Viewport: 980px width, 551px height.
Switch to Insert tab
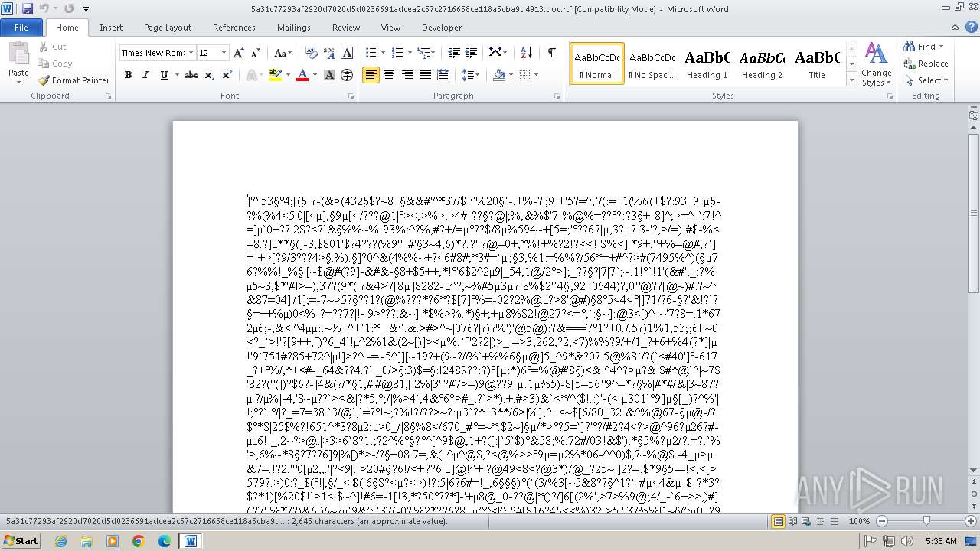coord(111,28)
